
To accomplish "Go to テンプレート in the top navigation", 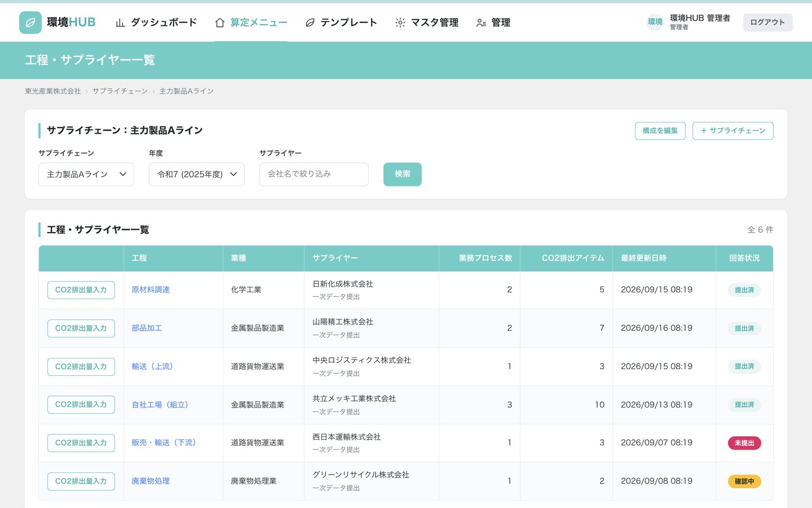I will pos(341,23).
